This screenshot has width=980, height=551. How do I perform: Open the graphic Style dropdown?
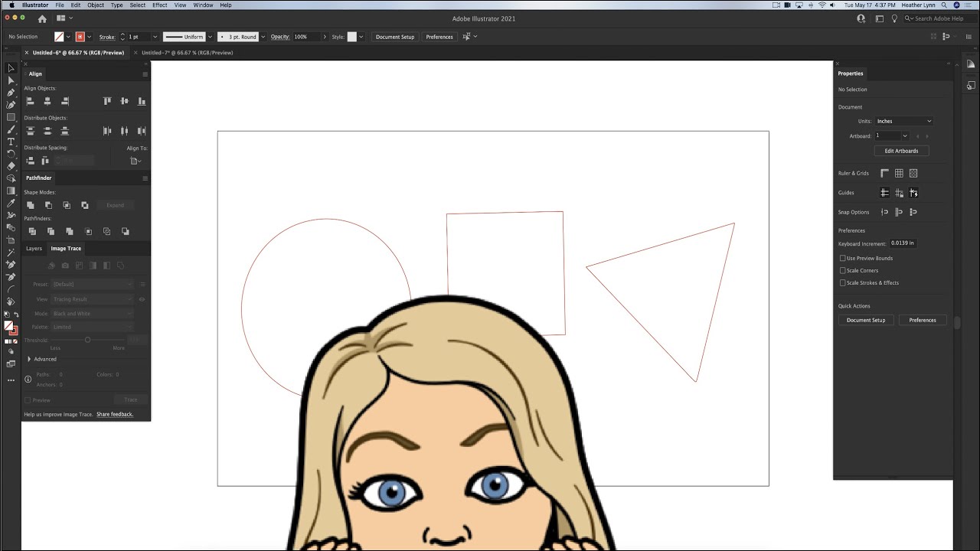[361, 37]
